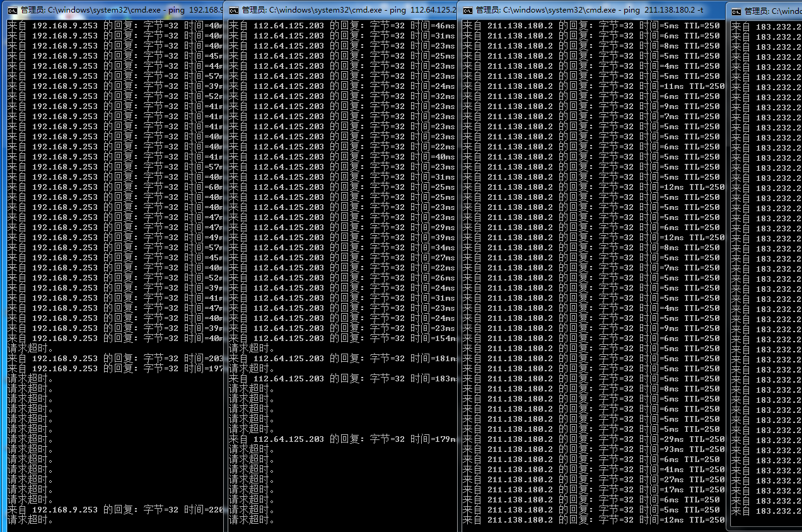Click 112.64.125.203 reply line with 时间=29ms

(342, 228)
